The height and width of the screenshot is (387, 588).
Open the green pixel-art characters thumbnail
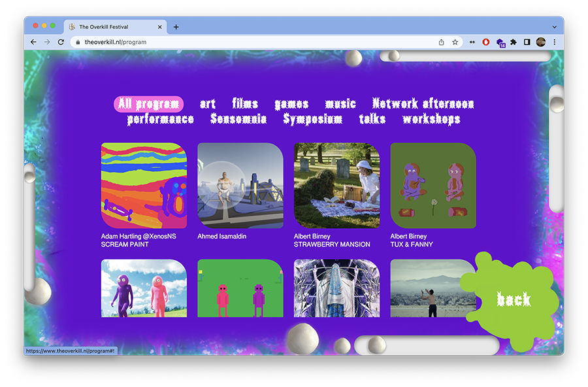(x=240, y=288)
